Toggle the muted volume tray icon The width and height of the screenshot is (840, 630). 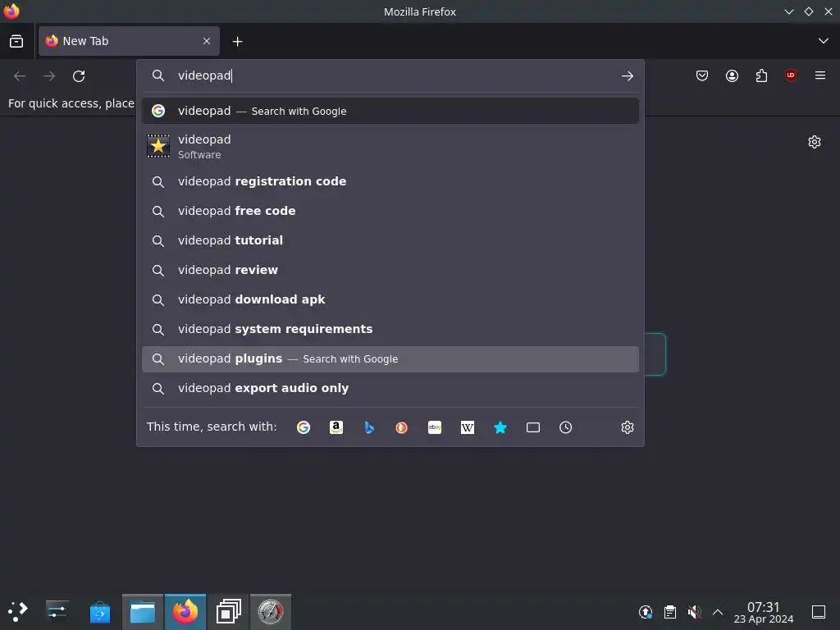click(694, 612)
